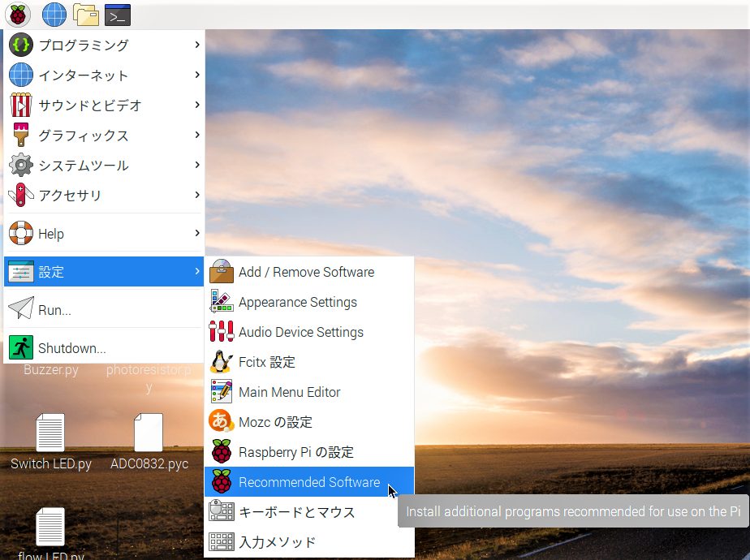The height and width of the screenshot is (560, 750).
Task: Open the Raspberry Pi main menu button
Action: pos(18,15)
